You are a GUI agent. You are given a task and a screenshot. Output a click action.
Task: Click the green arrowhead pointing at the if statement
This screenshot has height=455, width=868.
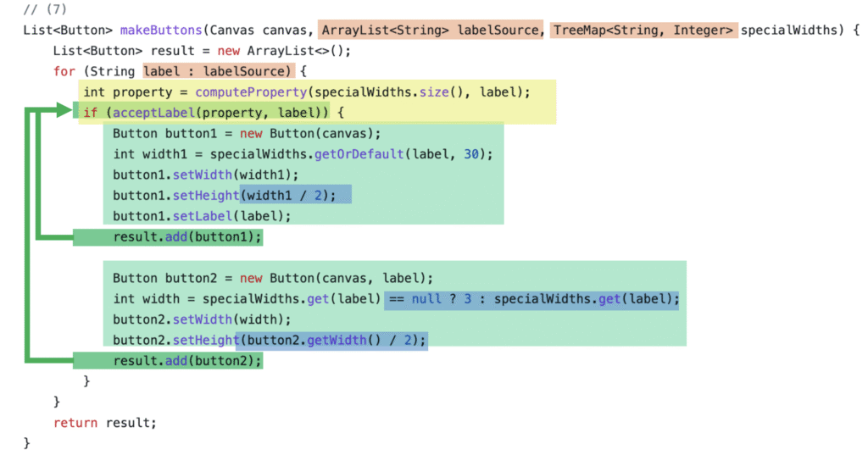point(66,110)
